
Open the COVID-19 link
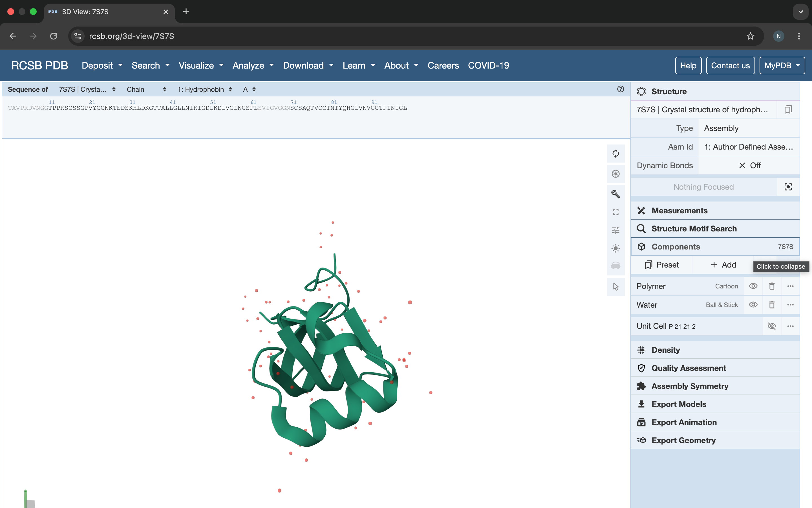click(x=488, y=65)
